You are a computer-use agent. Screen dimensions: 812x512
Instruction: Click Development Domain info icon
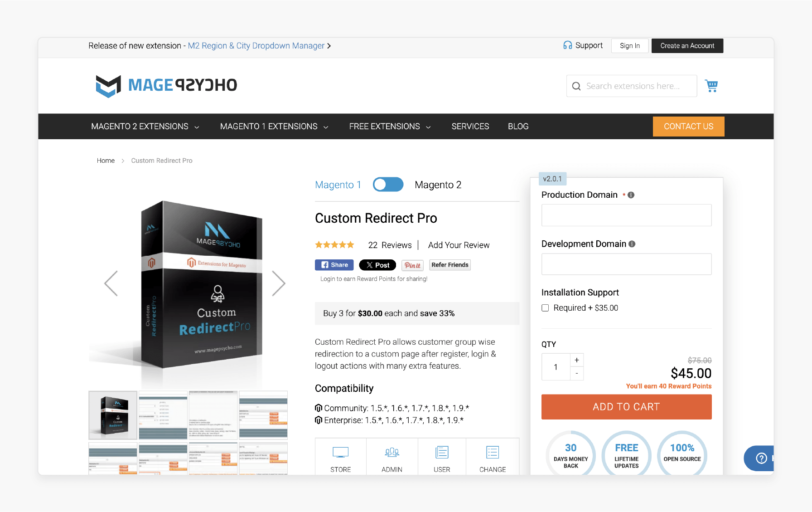coord(632,244)
